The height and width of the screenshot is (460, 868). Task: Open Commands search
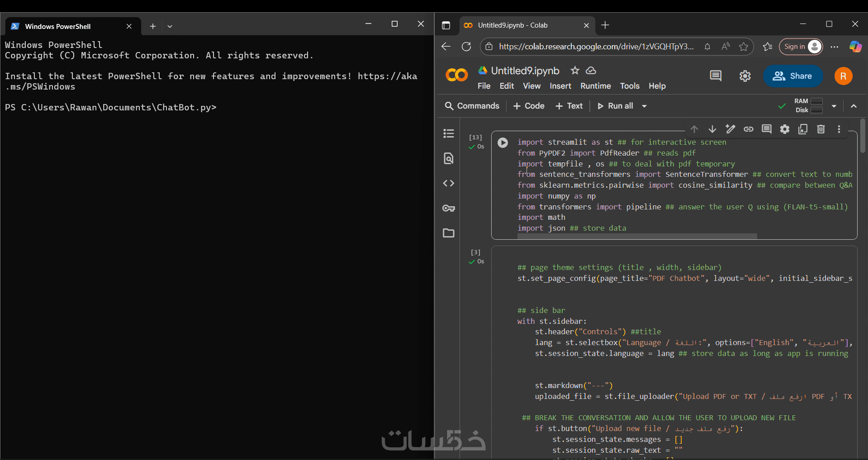click(x=472, y=106)
